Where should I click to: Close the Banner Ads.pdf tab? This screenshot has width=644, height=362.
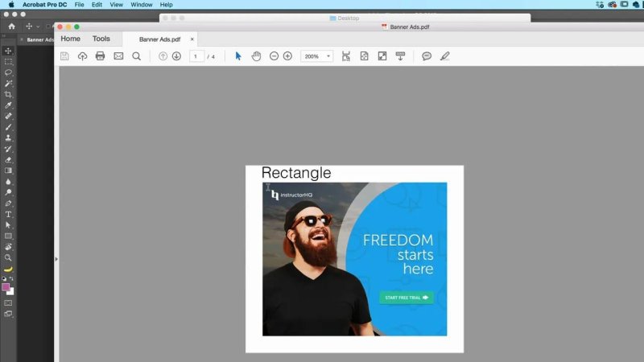[192, 39]
